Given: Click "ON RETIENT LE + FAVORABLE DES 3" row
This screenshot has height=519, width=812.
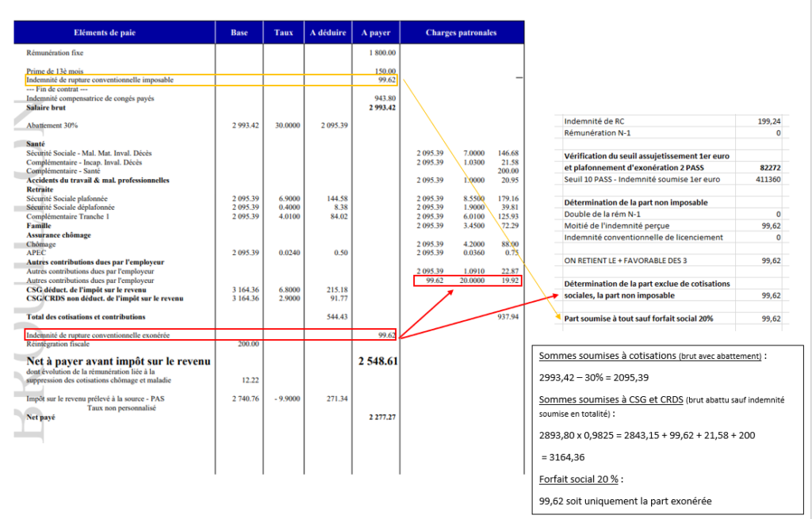Looking at the screenshot, I should pos(672,261).
